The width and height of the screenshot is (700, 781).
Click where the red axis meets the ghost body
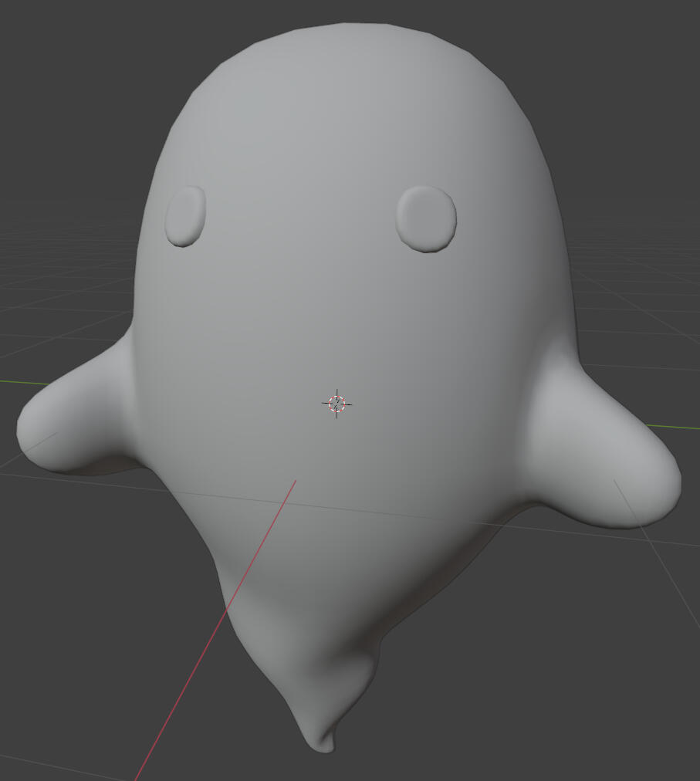pos(295,482)
